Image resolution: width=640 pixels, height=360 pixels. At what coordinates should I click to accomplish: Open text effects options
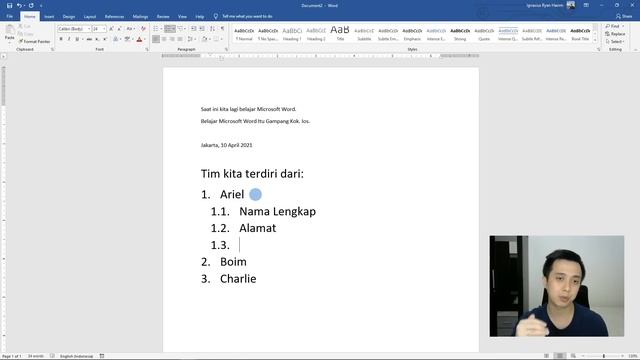click(x=116, y=39)
